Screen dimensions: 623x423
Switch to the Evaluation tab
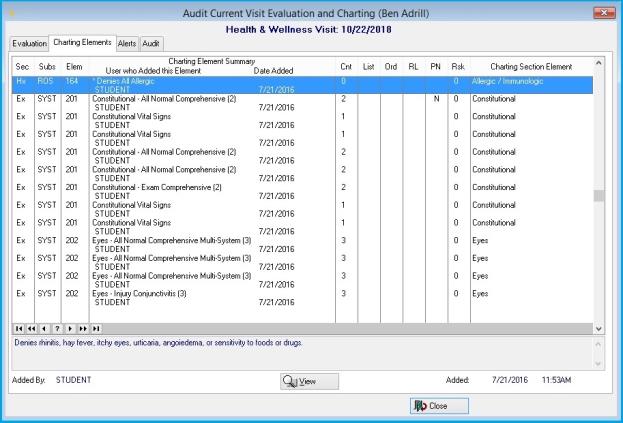(x=29, y=43)
